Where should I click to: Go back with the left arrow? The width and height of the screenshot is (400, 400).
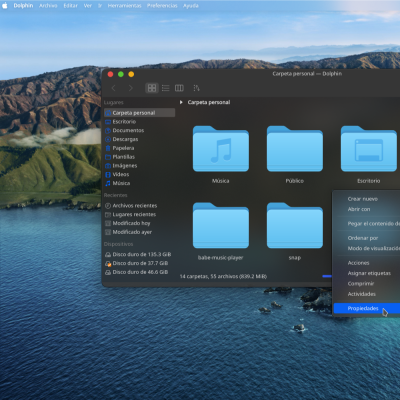click(x=114, y=88)
